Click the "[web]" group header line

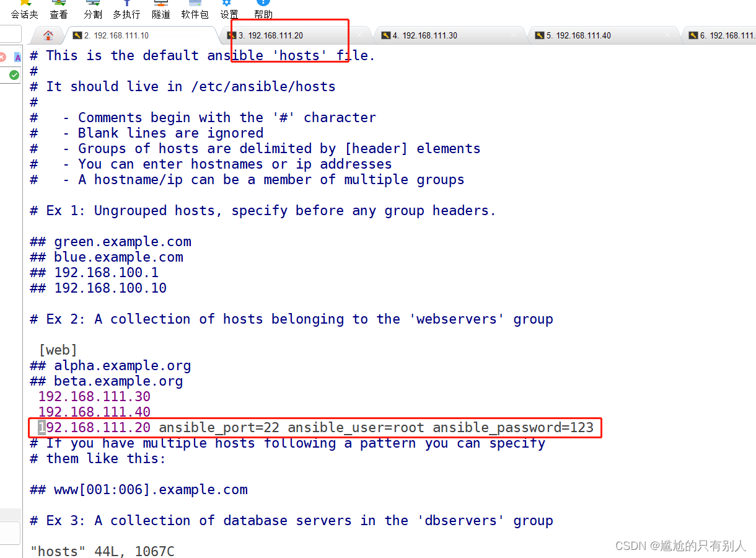[58, 350]
